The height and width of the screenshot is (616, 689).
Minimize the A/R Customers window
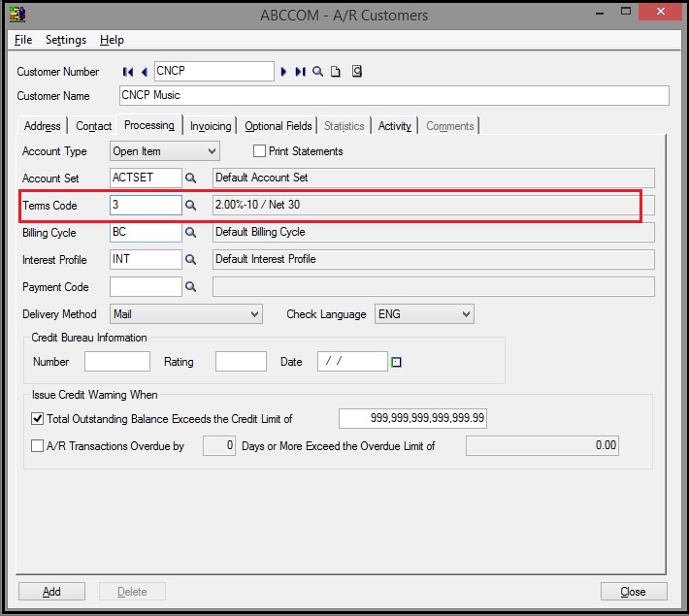(600, 14)
